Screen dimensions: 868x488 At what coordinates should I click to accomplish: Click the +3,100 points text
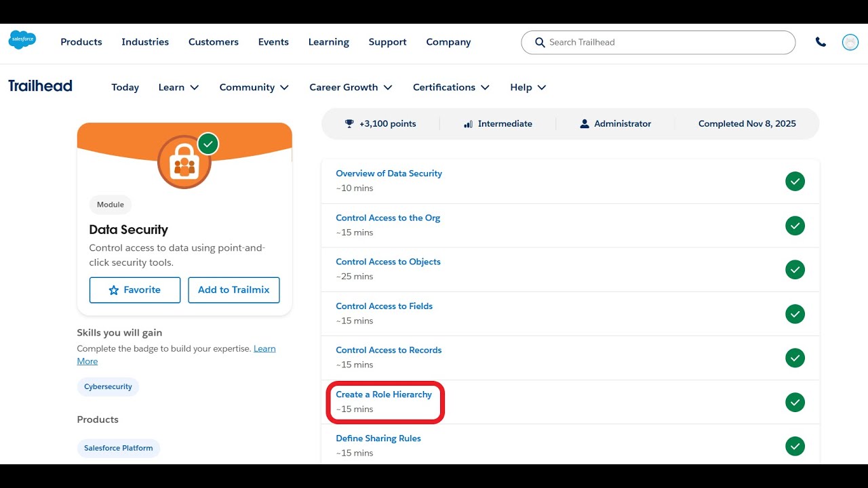(x=388, y=124)
